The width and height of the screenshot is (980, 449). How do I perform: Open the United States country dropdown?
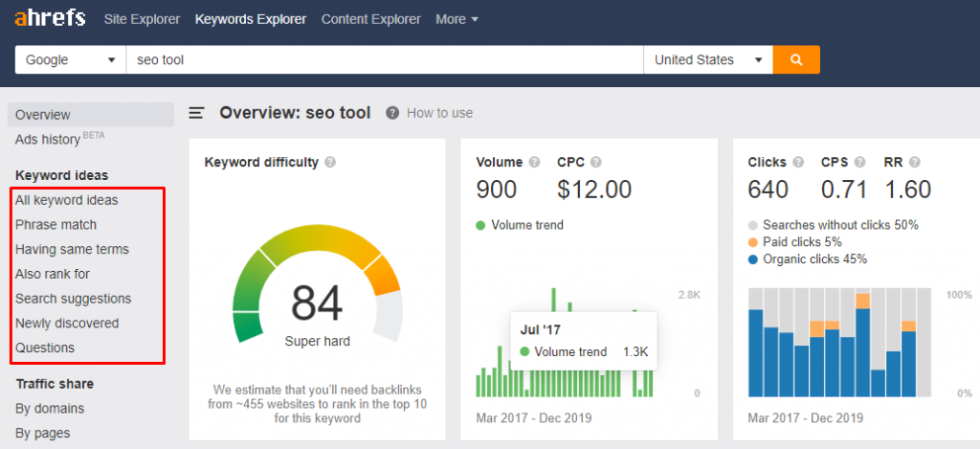pos(708,60)
